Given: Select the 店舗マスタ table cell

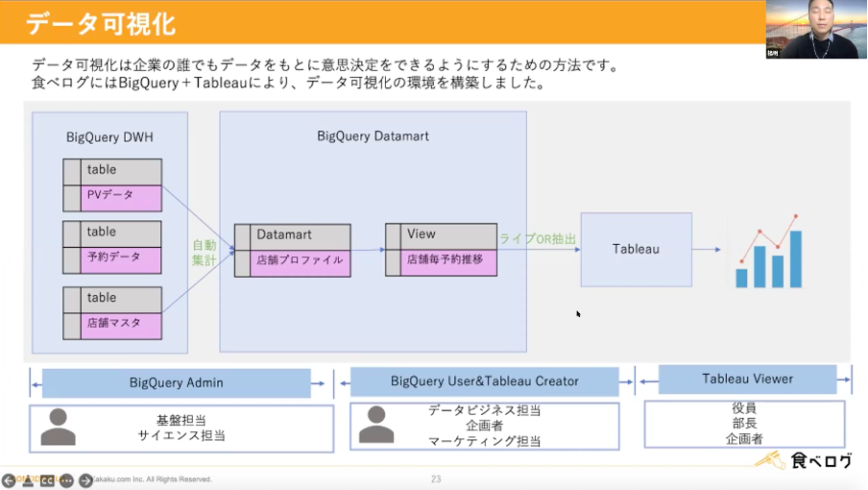Looking at the screenshot, I should pos(121,326).
